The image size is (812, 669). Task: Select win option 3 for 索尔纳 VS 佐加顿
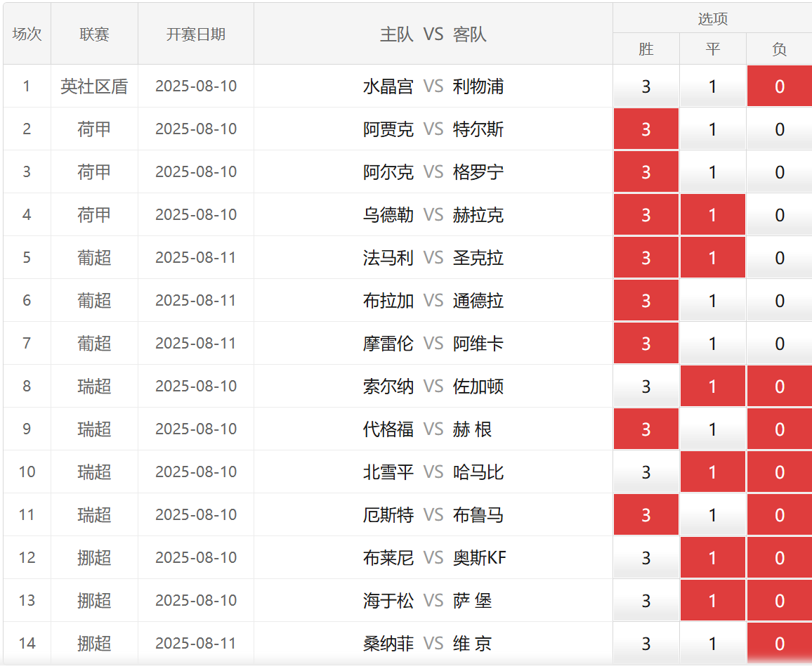tap(646, 386)
